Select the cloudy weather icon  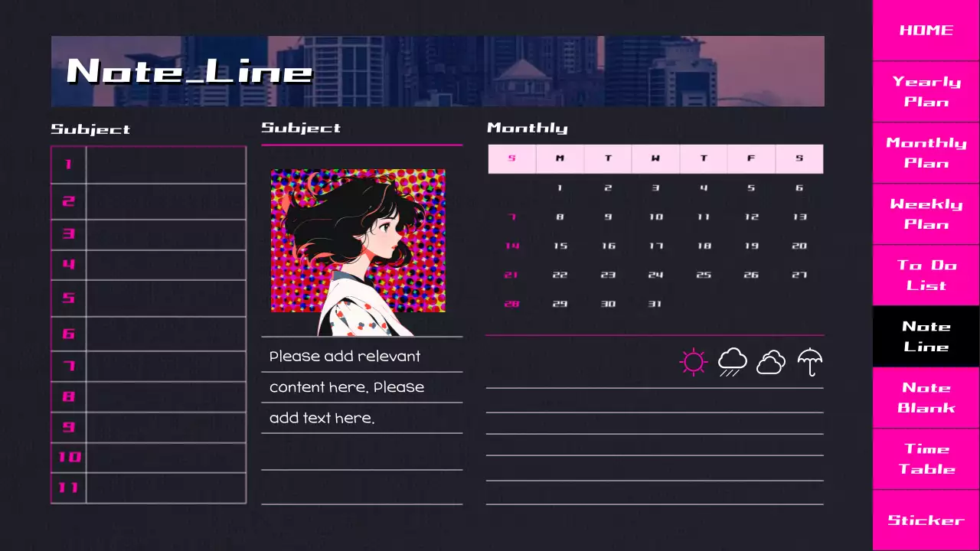click(x=771, y=361)
